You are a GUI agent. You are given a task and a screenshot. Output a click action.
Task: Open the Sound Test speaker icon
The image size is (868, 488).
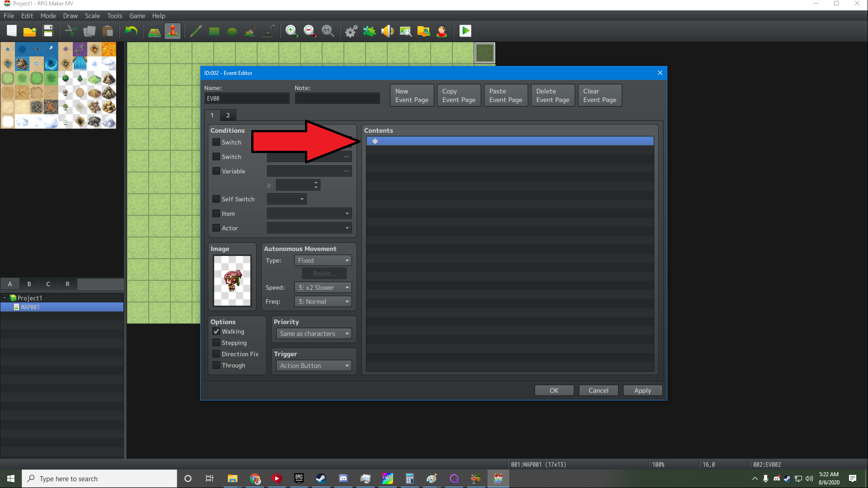tap(387, 31)
